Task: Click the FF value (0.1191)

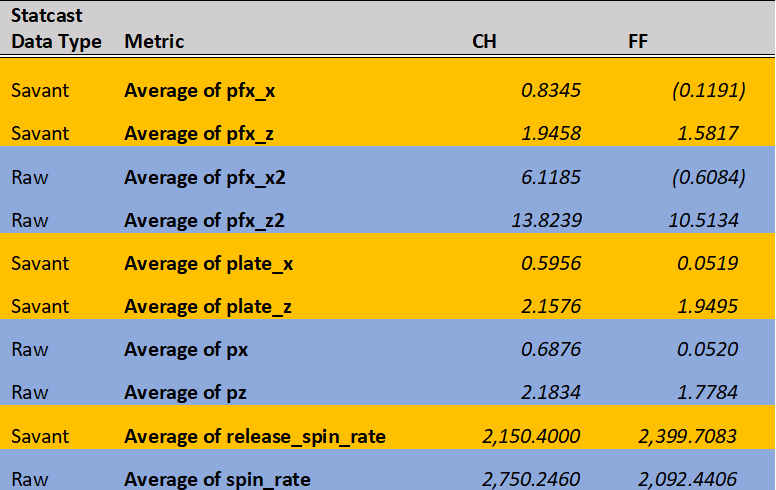Action: [709, 91]
